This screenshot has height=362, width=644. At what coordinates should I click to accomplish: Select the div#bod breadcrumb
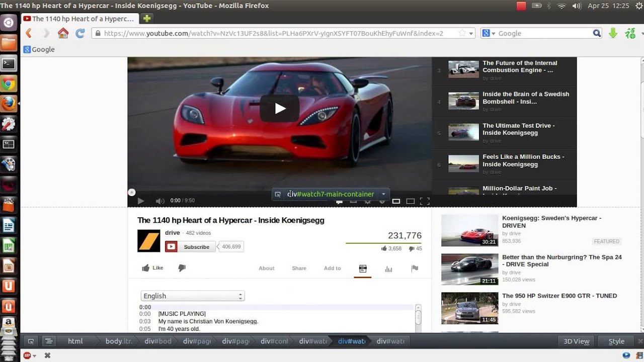[x=158, y=341]
